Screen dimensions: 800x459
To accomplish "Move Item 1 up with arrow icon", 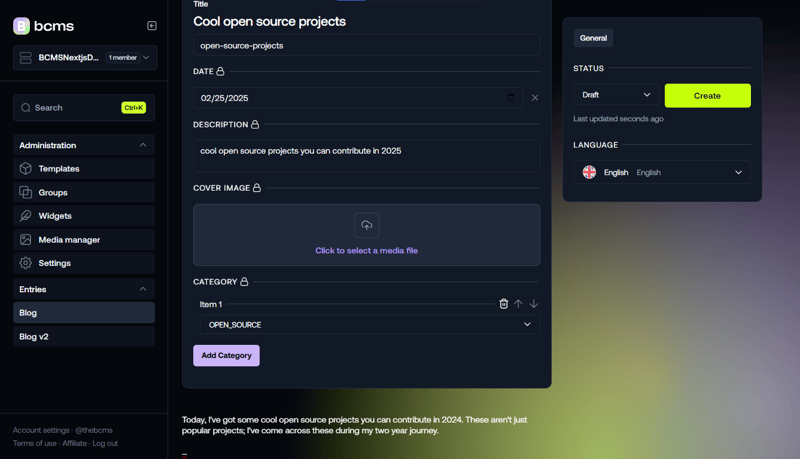I will [518, 304].
